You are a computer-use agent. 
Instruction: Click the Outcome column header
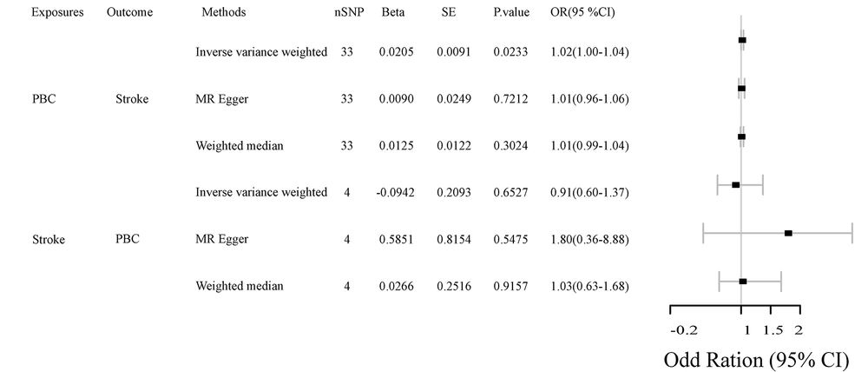pyautogui.click(x=129, y=12)
